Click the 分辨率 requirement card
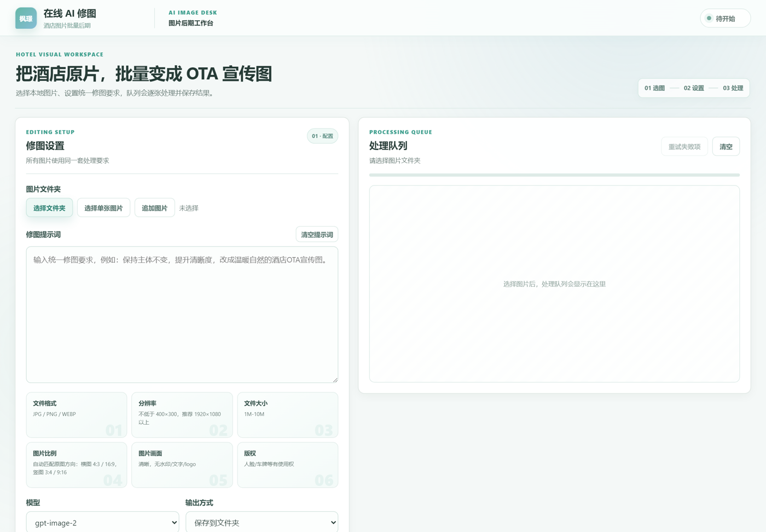The width and height of the screenshot is (766, 532). [182, 415]
